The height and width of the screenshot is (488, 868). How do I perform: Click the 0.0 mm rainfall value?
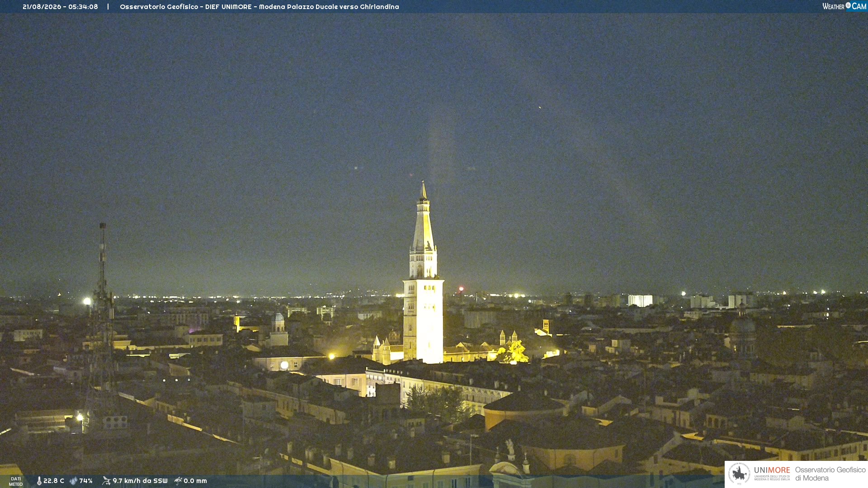[x=195, y=481]
